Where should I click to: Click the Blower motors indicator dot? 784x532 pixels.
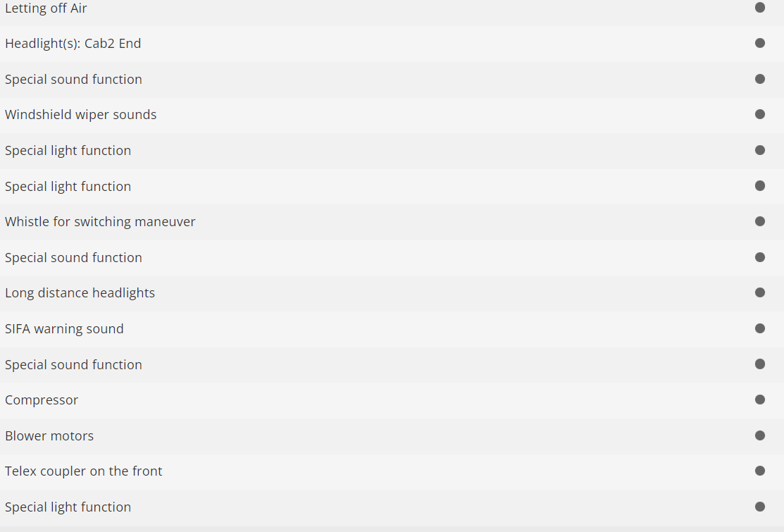point(760,435)
